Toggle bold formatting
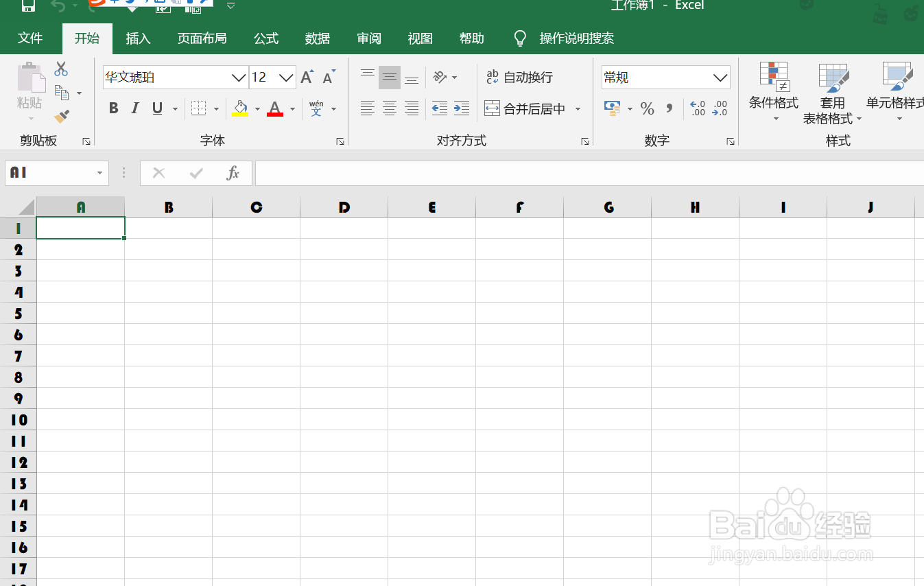 pos(114,108)
